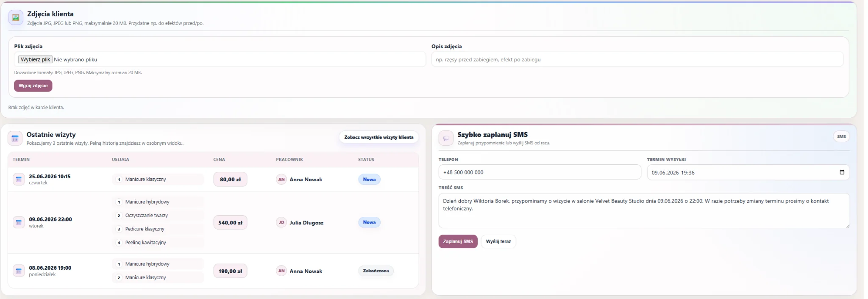Screen dimensions: 868x299
Task: Click Nowa status in Anna Nowak row
Action: coord(369,179)
